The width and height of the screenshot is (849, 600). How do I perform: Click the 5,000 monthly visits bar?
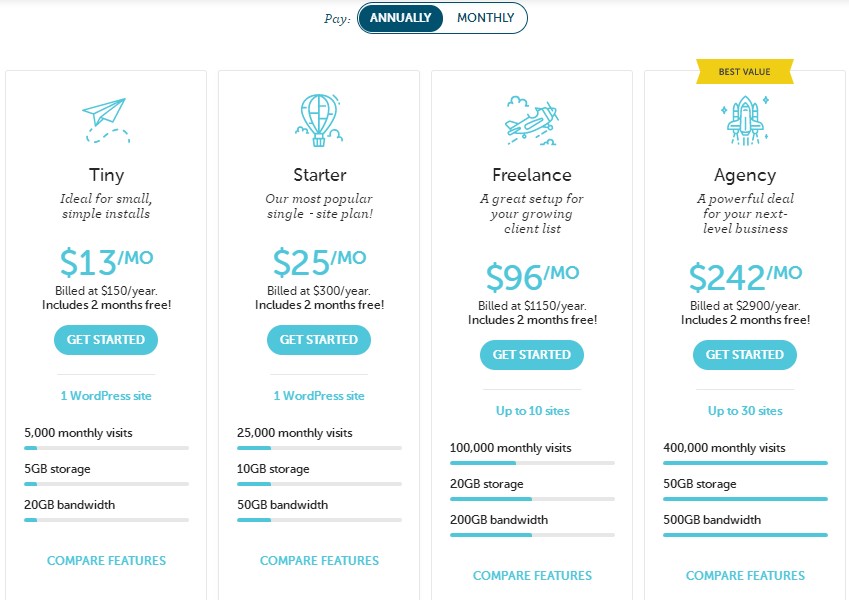pos(106,448)
